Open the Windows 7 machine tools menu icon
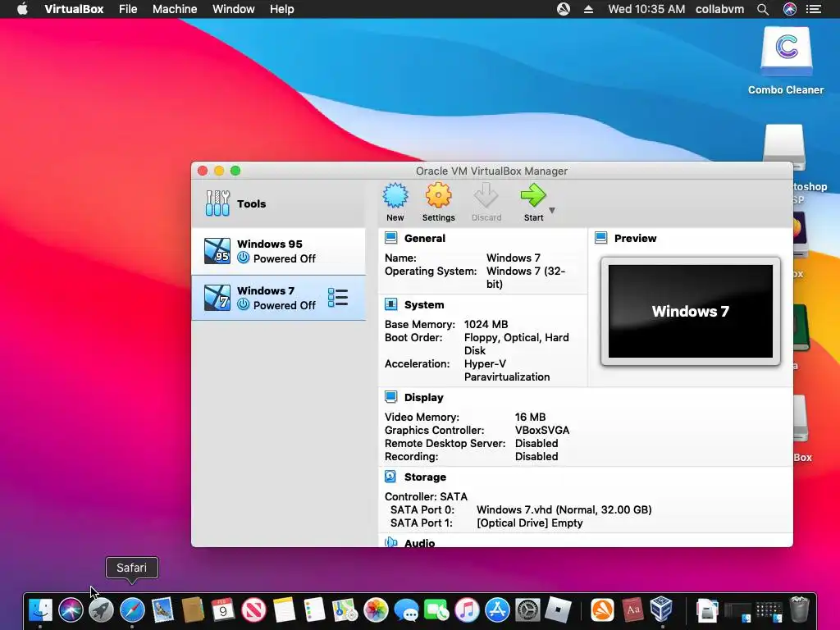Screen dimensions: 840x630 (x=338, y=297)
